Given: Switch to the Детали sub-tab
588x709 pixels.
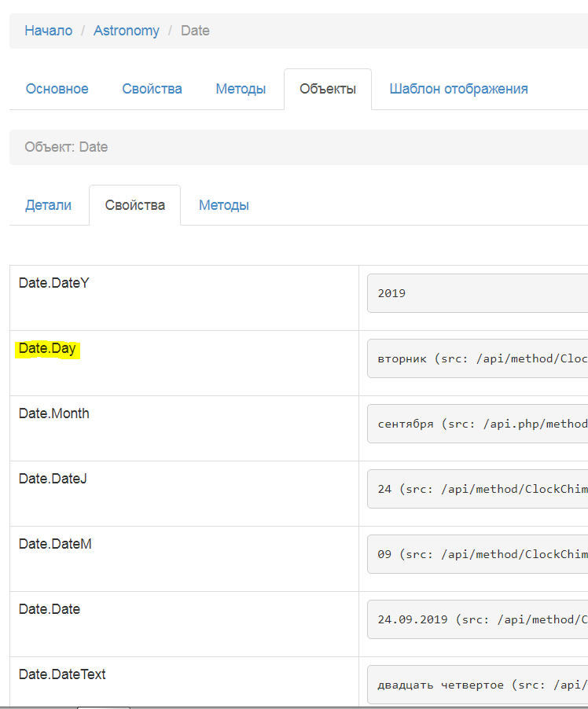Looking at the screenshot, I should click(48, 205).
